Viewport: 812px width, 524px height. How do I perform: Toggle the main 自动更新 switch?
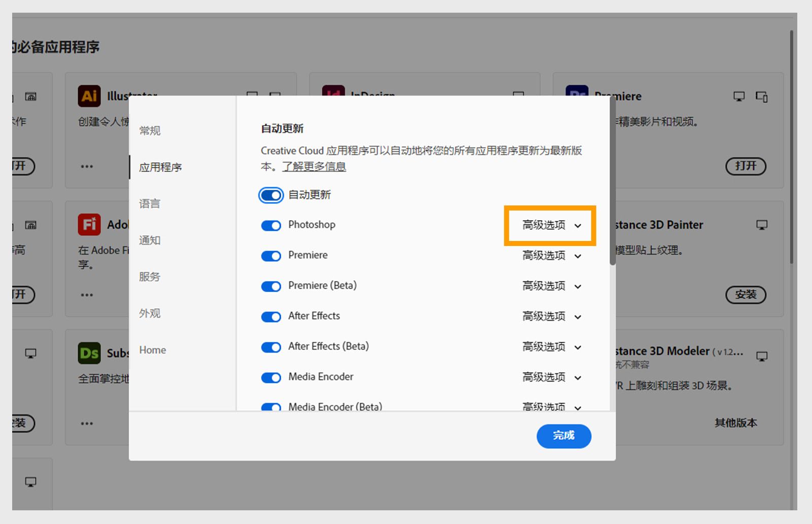click(x=271, y=195)
